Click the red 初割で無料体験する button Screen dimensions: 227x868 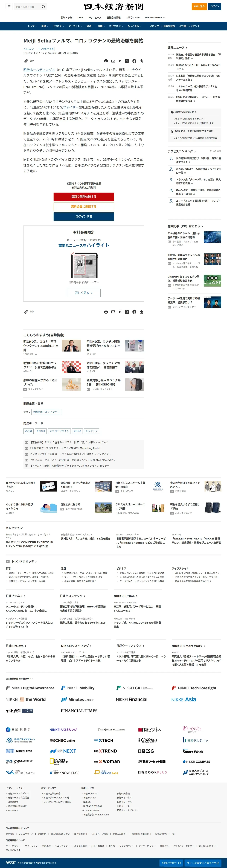[x=83, y=197]
